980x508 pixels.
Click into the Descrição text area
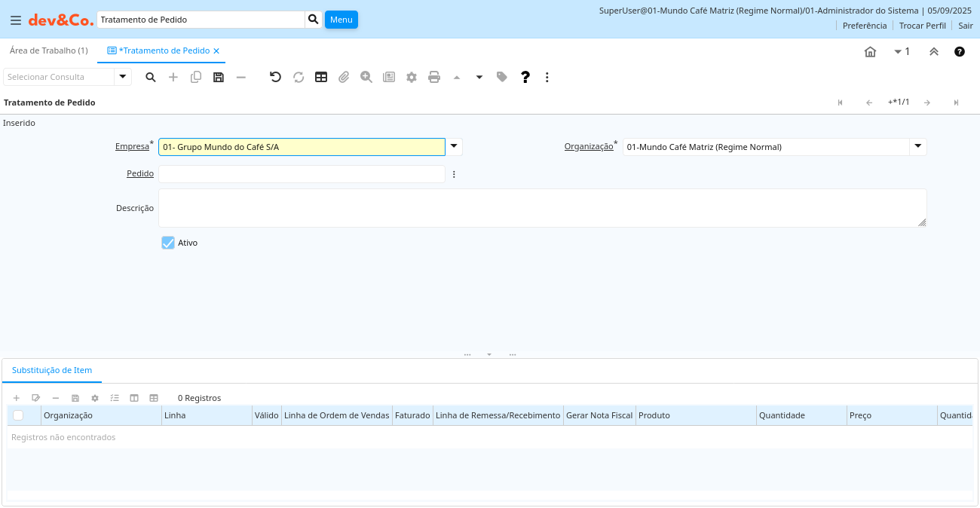[x=541, y=208]
